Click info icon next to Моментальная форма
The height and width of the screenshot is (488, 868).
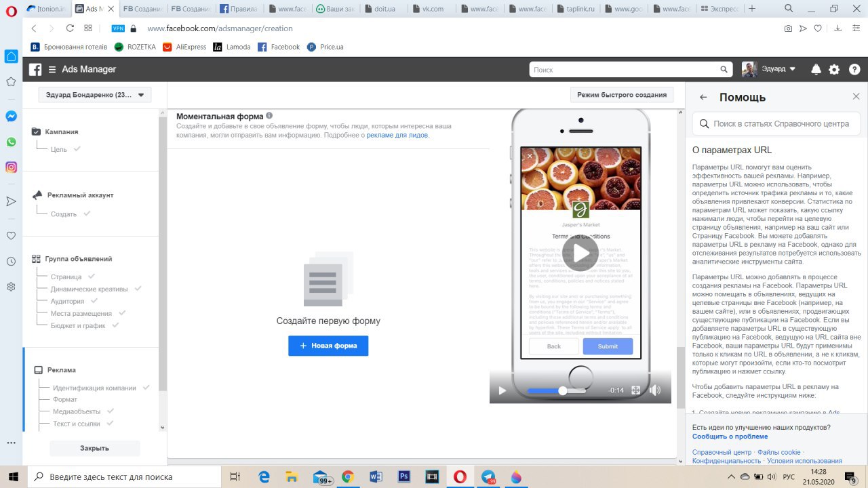pos(269,116)
